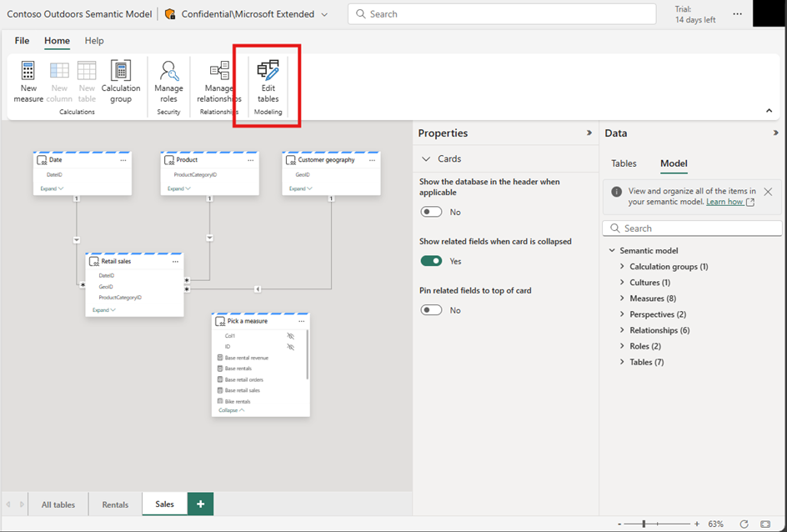The image size is (787, 532).
Task: Dismiss the info banner in Data pane
Action: click(x=768, y=191)
